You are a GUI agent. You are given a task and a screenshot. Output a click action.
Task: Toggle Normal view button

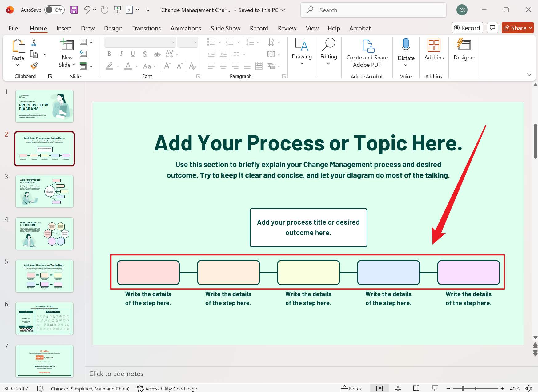[x=379, y=389]
